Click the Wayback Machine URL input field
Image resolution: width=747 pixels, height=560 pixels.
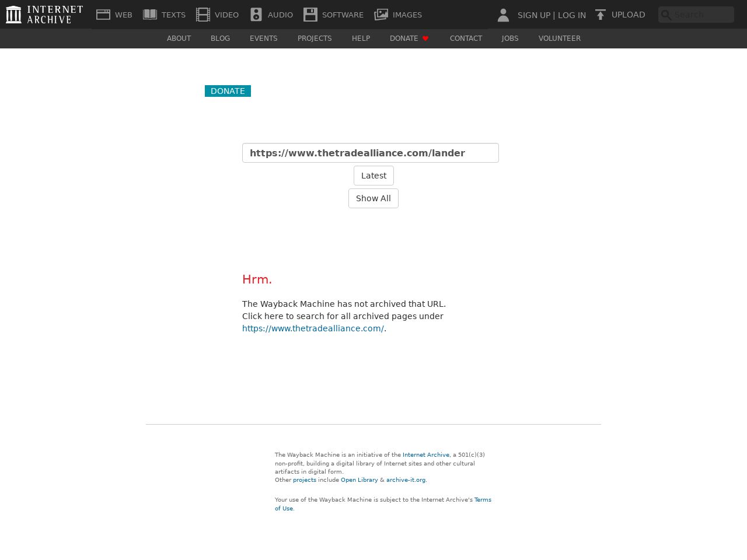371,153
